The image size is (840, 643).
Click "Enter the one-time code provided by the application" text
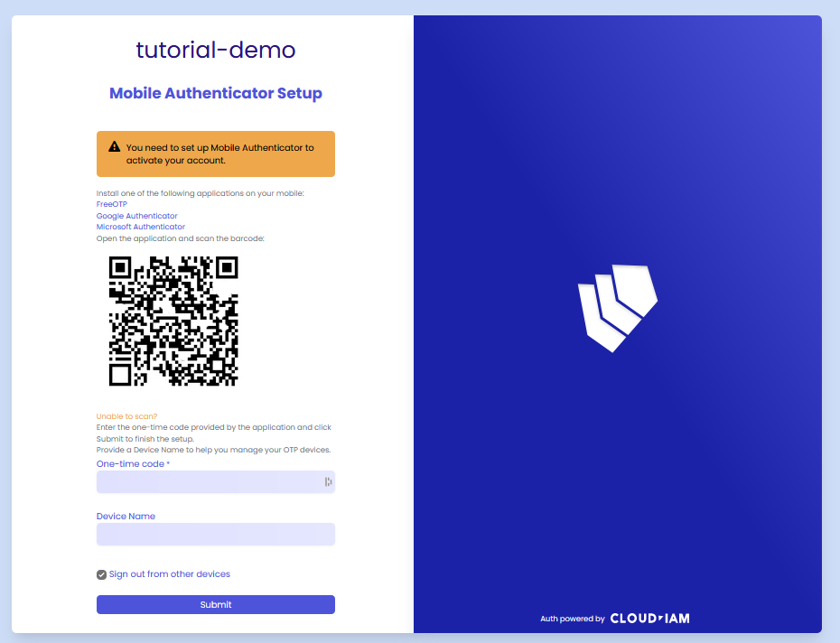(214, 433)
